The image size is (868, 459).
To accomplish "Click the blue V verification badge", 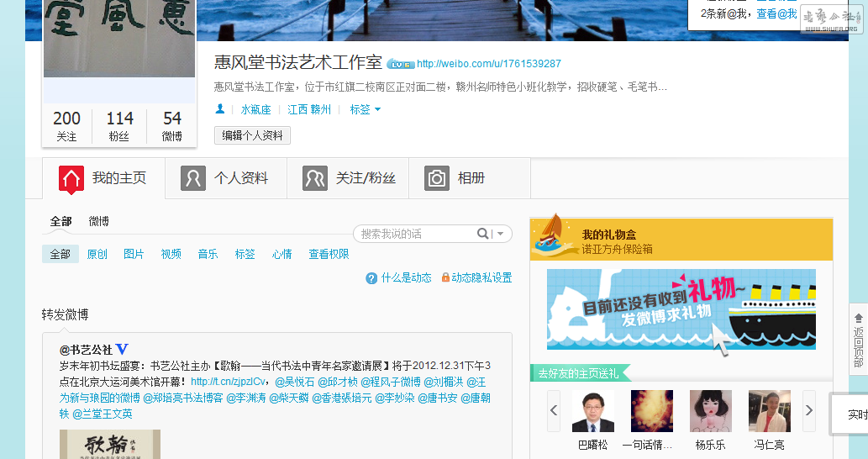I will tap(122, 350).
